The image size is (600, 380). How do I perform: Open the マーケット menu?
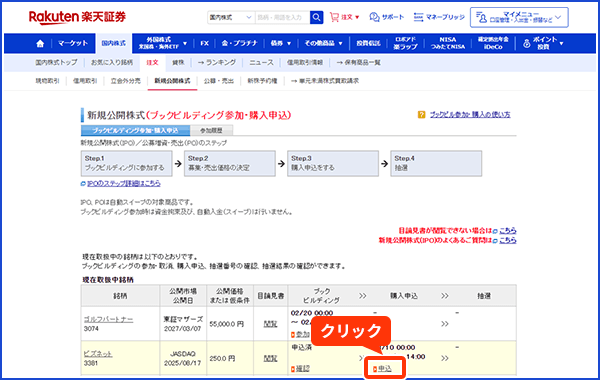pos(73,43)
